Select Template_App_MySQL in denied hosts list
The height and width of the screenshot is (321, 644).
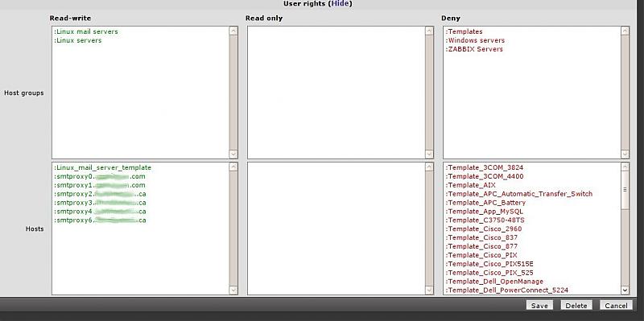pos(485,212)
